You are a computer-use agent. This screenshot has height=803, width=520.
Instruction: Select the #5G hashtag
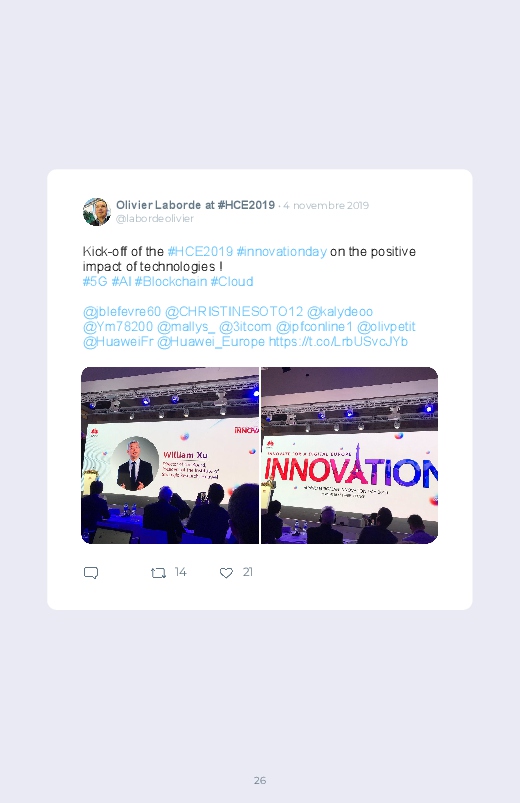(x=95, y=281)
